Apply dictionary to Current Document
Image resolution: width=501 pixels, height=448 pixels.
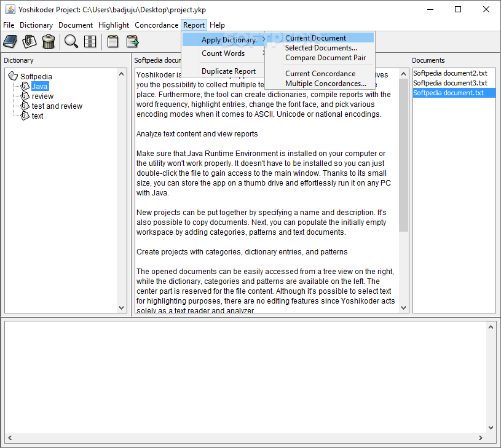pyautogui.click(x=320, y=38)
